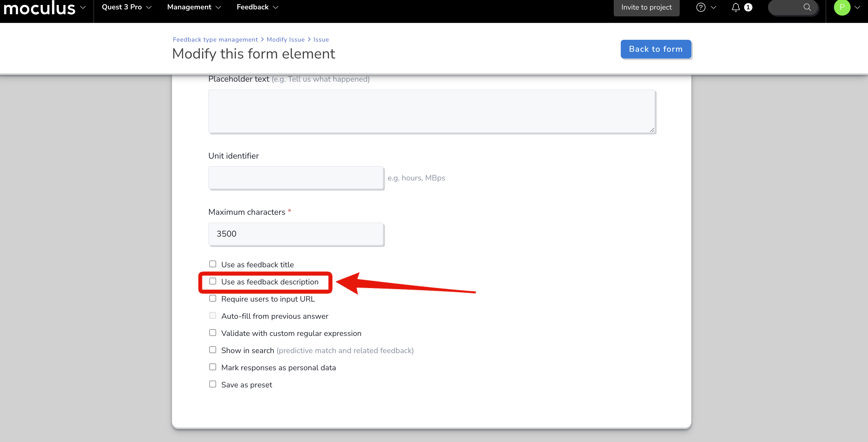
Task: Click the top bar search box
Action: [793, 7]
